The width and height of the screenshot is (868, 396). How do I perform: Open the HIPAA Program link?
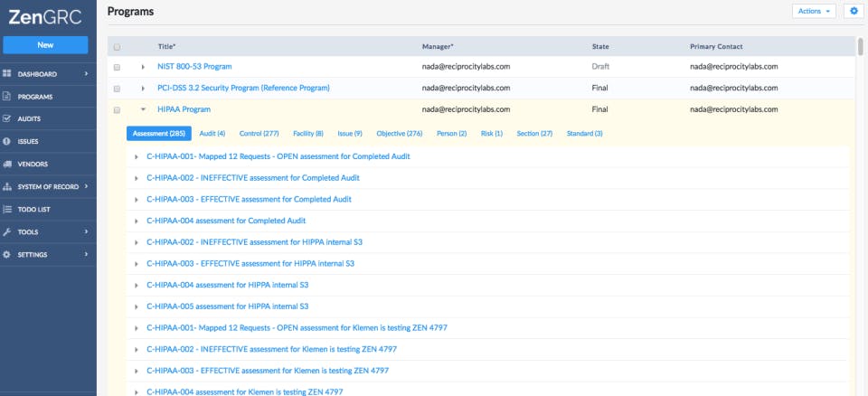[x=184, y=109]
